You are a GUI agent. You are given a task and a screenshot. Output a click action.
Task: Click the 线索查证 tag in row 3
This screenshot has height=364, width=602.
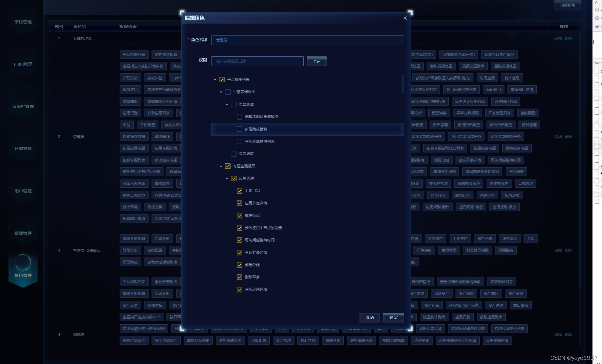pos(510,239)
